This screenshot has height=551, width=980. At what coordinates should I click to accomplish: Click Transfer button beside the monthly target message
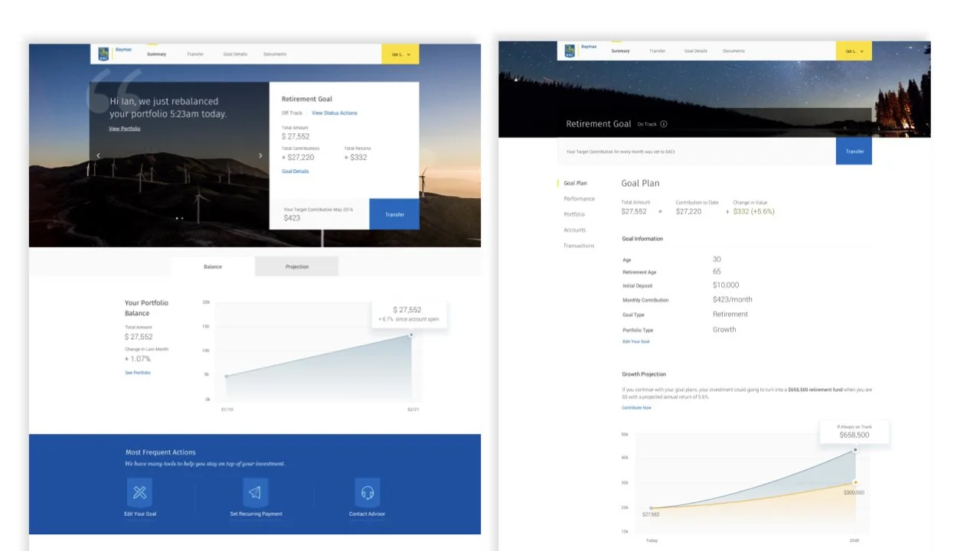click(854, 152)
